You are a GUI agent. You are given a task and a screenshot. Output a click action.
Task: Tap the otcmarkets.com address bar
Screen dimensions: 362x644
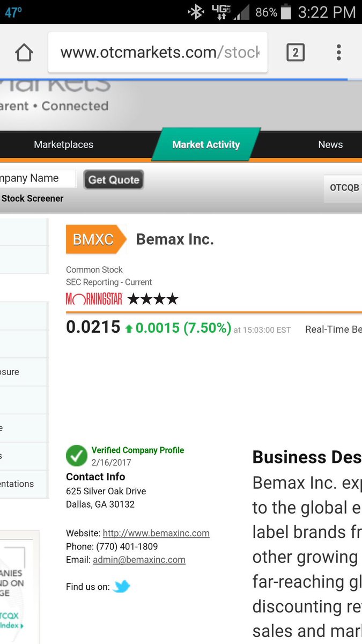click(x=158, y=53)
